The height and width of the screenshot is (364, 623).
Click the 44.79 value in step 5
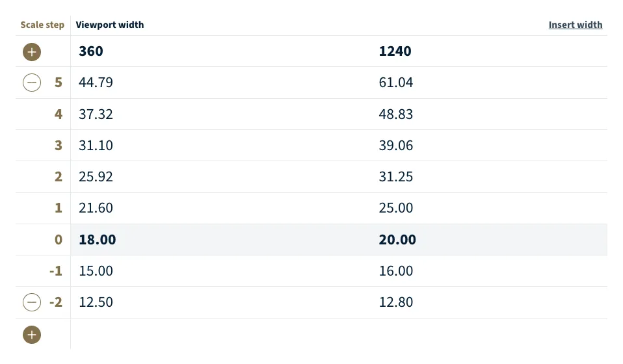96,83
